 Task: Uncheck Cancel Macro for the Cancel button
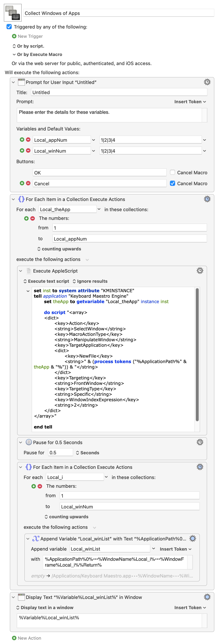172,183
